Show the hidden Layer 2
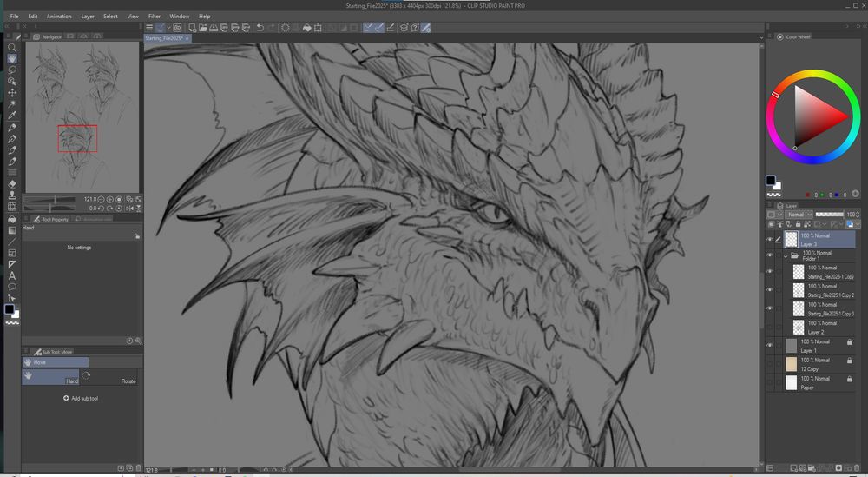Viewport: 868px width, 477px height. point(769,327)
